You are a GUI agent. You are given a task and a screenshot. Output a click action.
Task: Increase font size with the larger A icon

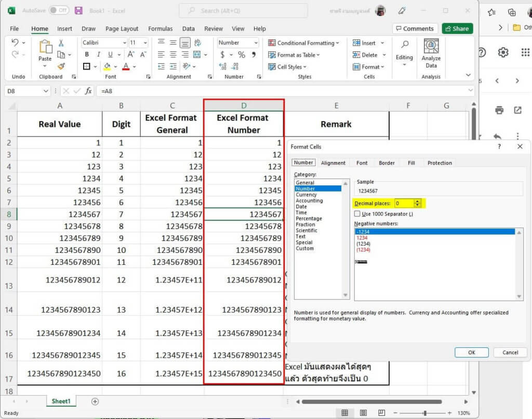pyautogui.click(x=131, y=54)
